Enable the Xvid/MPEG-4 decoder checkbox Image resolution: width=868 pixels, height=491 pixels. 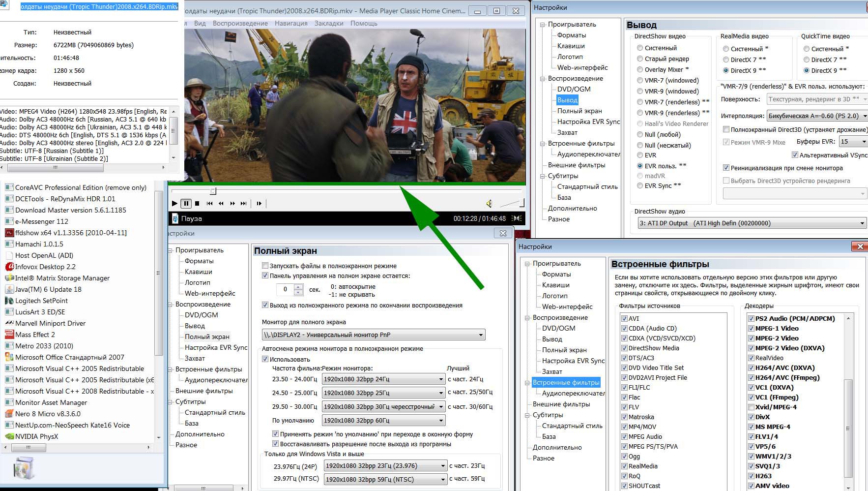pyautogui.click(x=751, y=407)
